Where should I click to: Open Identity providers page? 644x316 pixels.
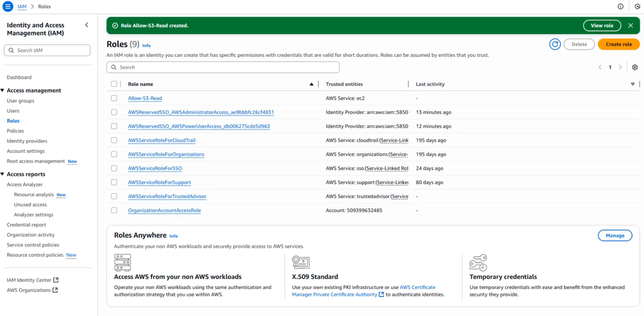tap(27, 141)
